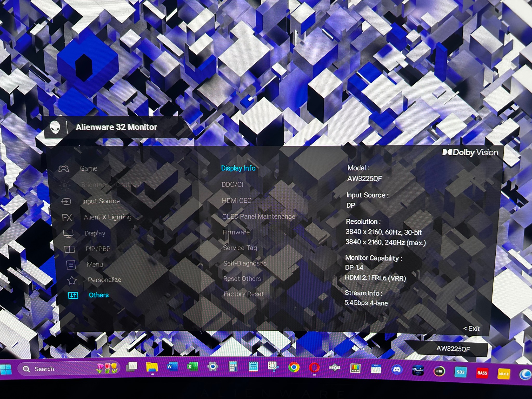Select the HDMI CEC option
The image size is (532, 399).
point(237,201)
